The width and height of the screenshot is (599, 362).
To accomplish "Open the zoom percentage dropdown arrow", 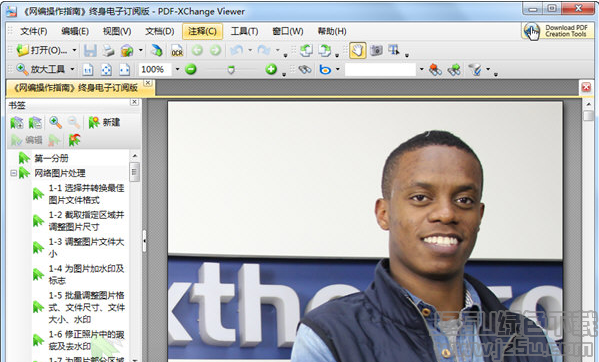I will [x=177, y=69].
